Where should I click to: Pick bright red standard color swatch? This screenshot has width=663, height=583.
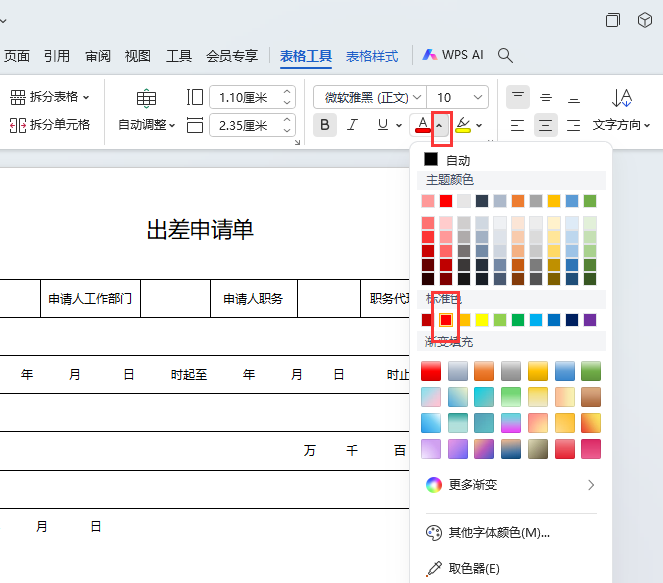(446, 320)
